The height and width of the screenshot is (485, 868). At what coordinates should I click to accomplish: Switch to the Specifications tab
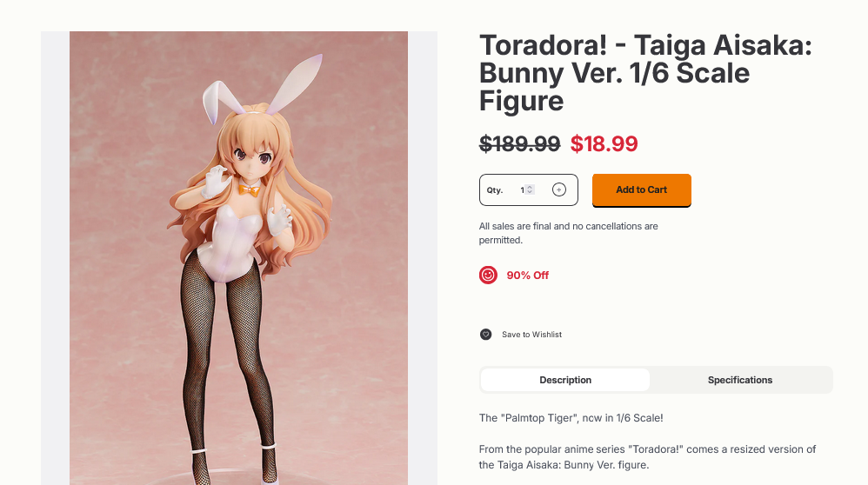[x=739, y=380]
